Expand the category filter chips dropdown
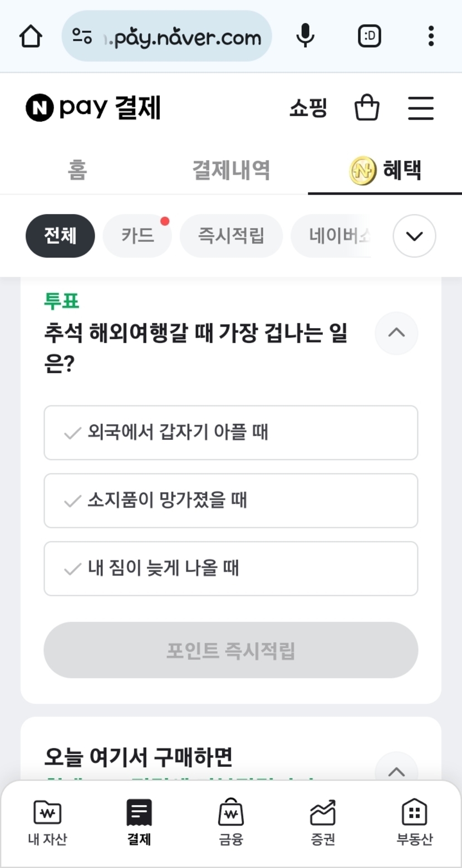 coord(414,236)
